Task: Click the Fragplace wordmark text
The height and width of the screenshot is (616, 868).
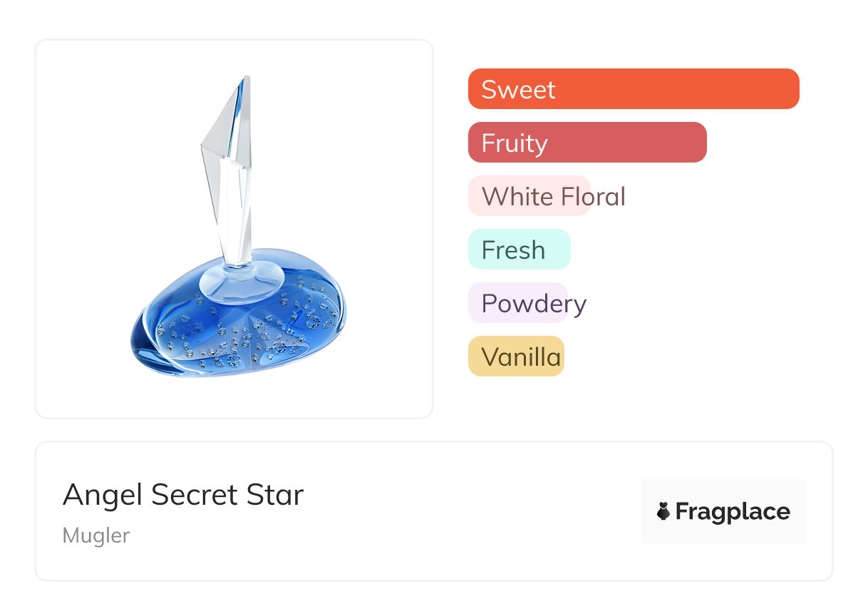Action: [733, 511]
